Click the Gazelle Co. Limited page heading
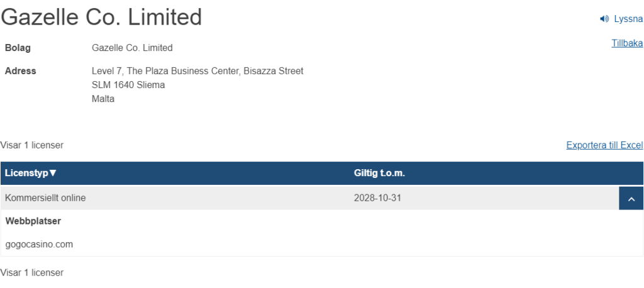 (x=101, y=17)
